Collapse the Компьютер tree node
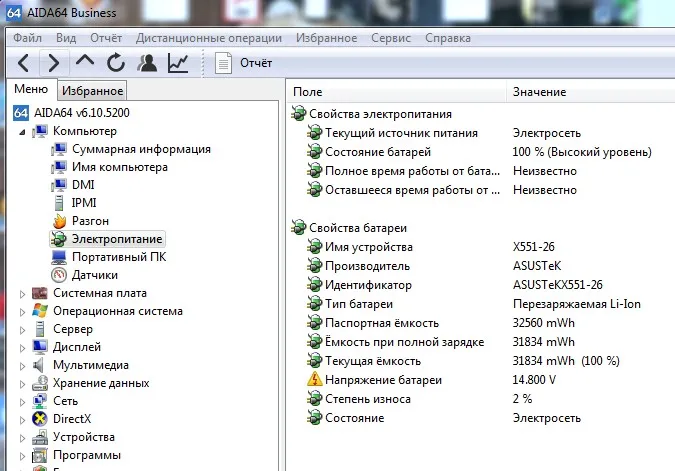The image size is (675, 471). pos(22,132)
